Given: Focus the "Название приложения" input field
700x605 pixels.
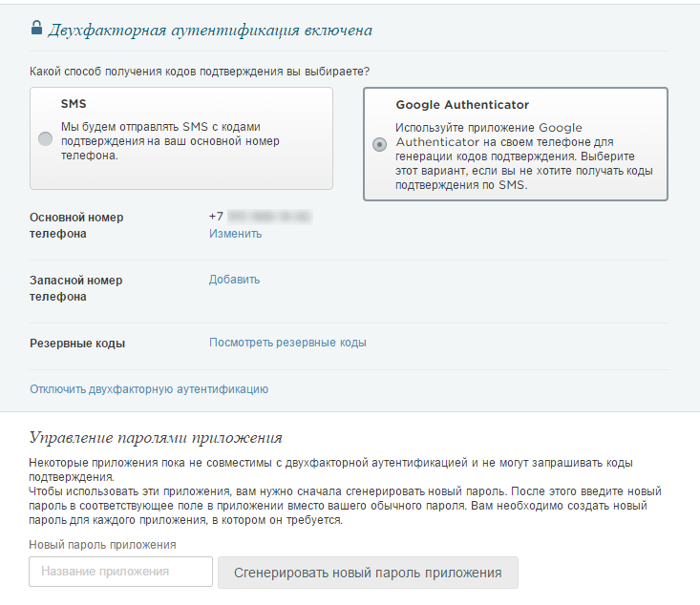Looking at the screenshot, I should [120, 572].
